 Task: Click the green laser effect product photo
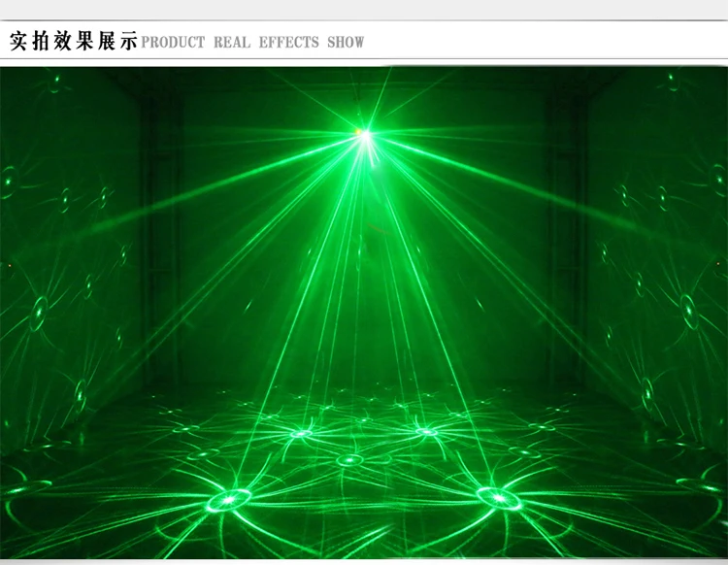pyautogui.click(x=364, y=313)
